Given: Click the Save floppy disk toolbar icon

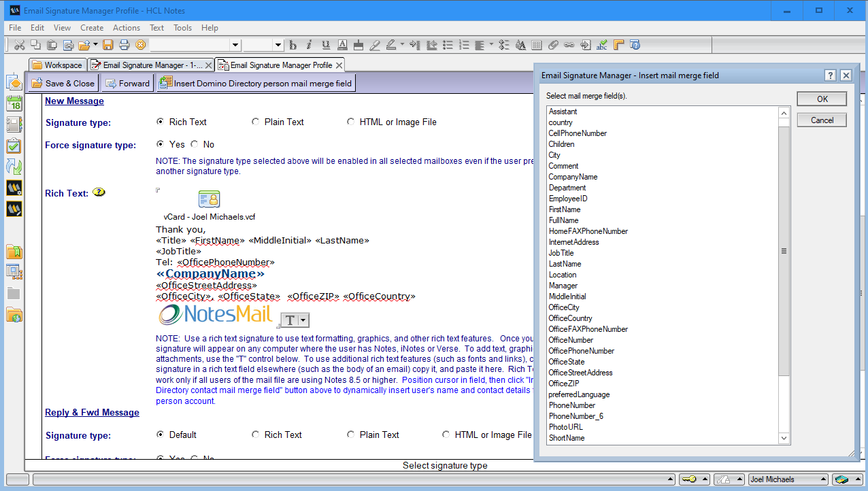Looking at the screenshot, I should click(x=108, y=45).
